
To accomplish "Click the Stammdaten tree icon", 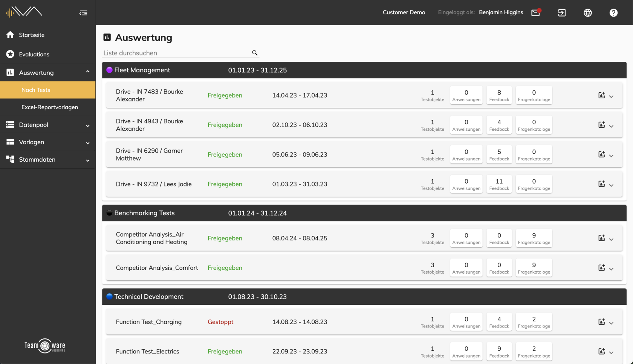I will 10,159.
